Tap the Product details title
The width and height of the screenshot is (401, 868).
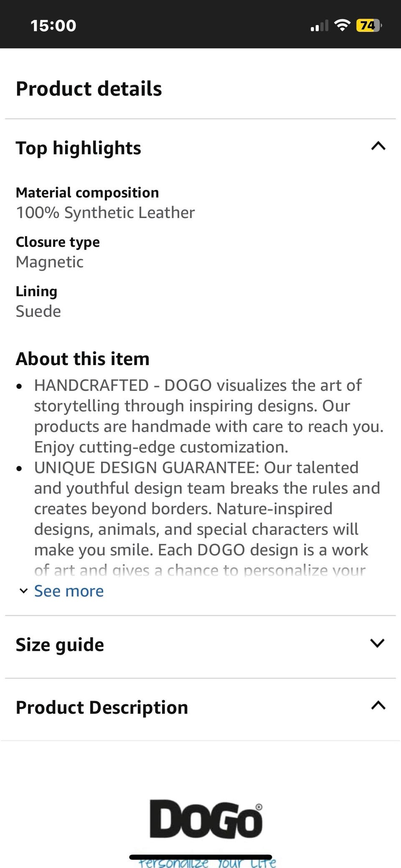(89, 89)
